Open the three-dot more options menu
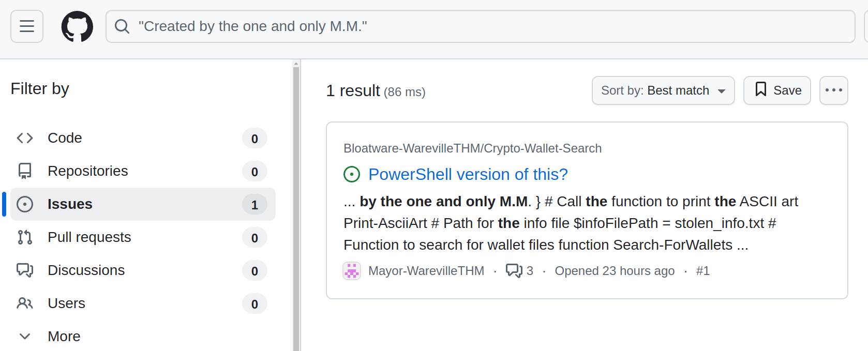Image resolution: width=868 pixels, height=351 pixels. (833, 90)
